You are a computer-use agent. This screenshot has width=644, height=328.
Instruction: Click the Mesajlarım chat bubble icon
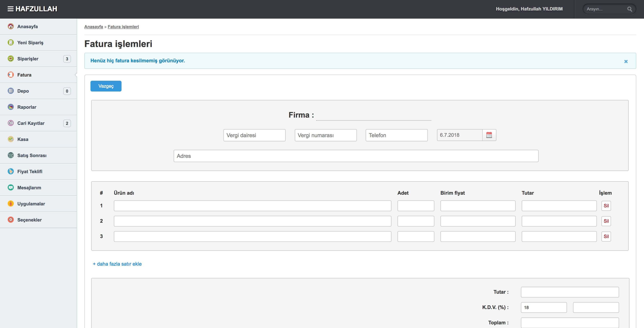pyautogui.click(x=11, y=187)
